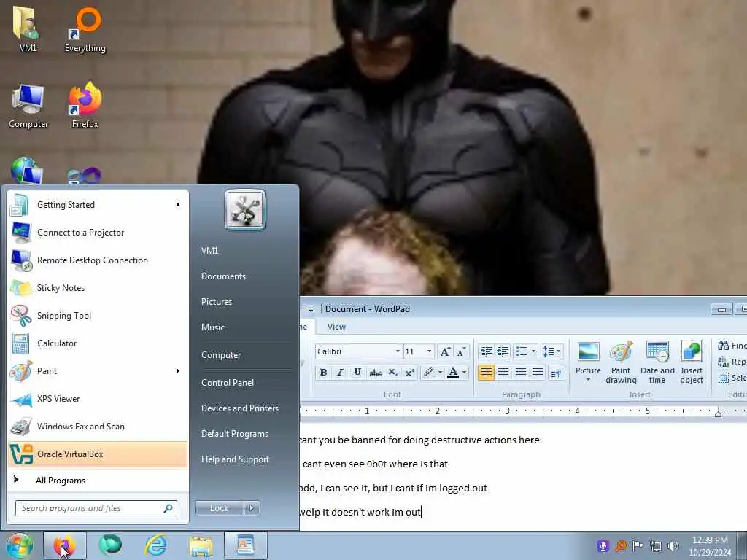Align paragraph text left
The height and width of the screenshot is (560, 747).
tap(486, 373)
